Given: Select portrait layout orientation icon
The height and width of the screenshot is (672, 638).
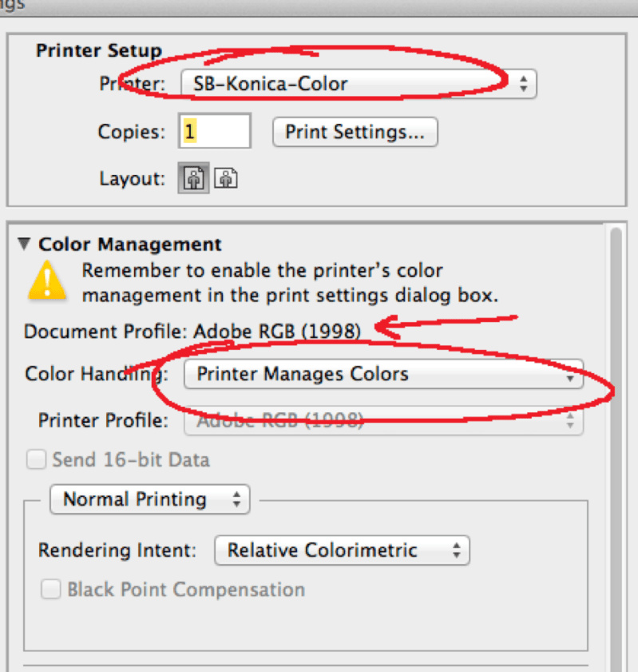Looking at the screenshot, I should coord(192,179).
